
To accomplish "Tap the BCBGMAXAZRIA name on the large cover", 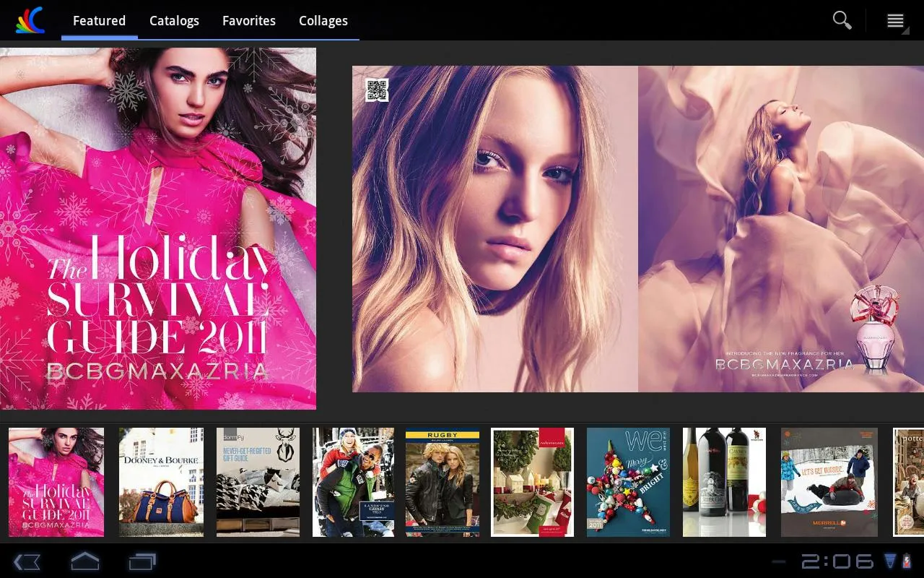I will pos(157,371).
